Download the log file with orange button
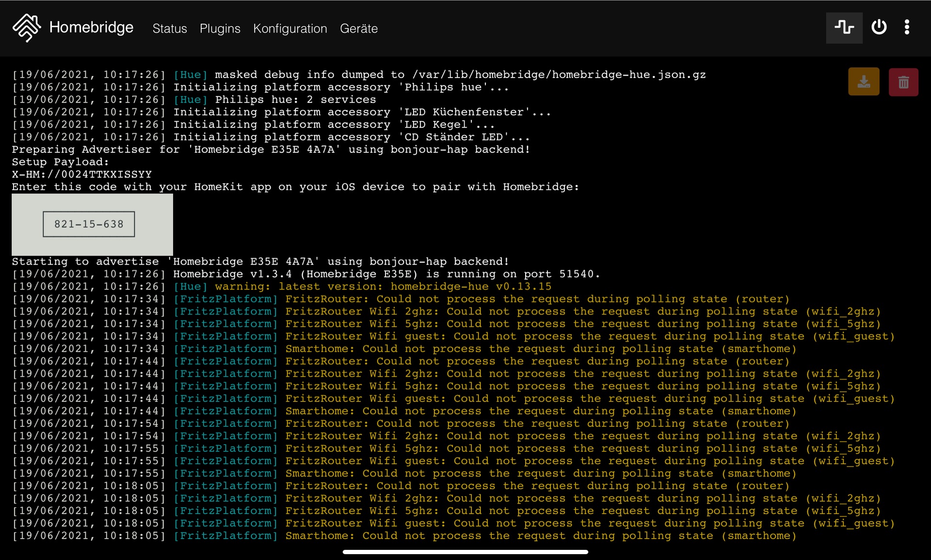This screenshot has height=560, width=931. click(x=864, y=82)
